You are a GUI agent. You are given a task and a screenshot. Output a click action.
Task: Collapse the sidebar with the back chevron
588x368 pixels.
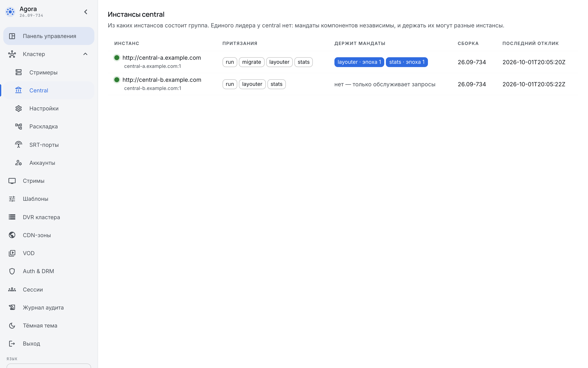point(86,12)
